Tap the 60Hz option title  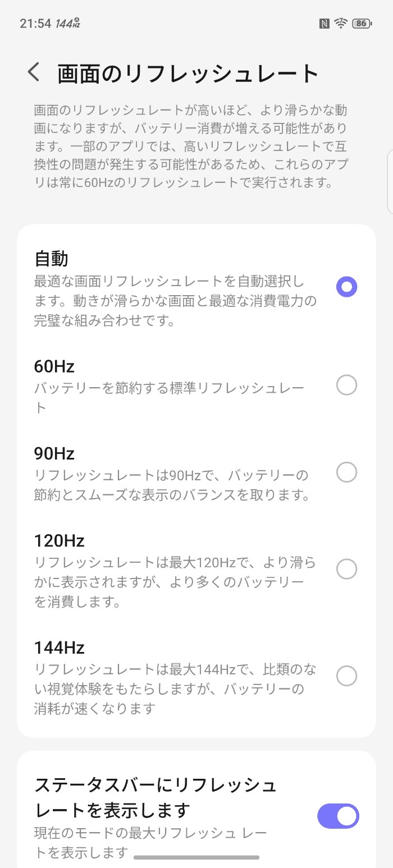[x=54, y=366]
